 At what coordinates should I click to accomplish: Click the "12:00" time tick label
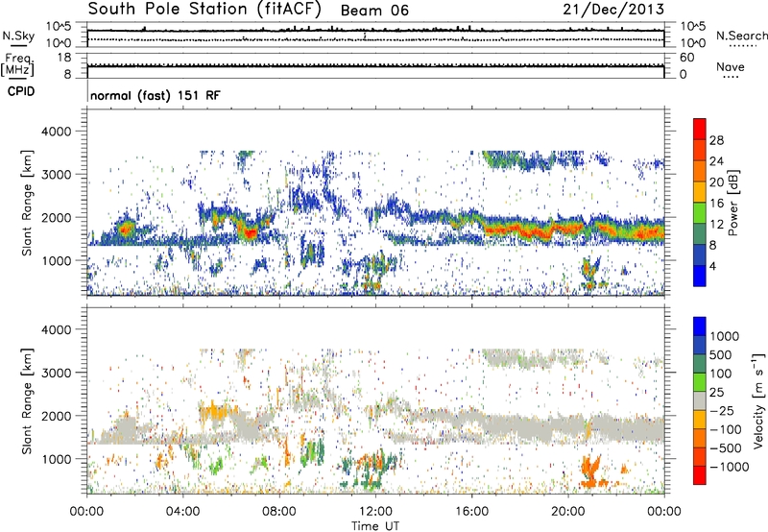click(375, 512)
